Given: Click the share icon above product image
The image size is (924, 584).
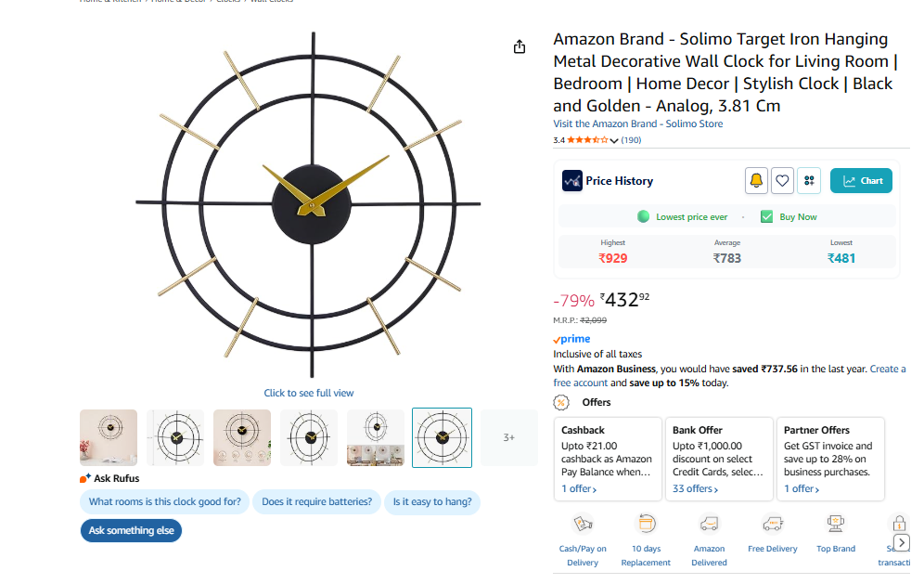Looking at the screenshot, I should click(x=520, y=47).
